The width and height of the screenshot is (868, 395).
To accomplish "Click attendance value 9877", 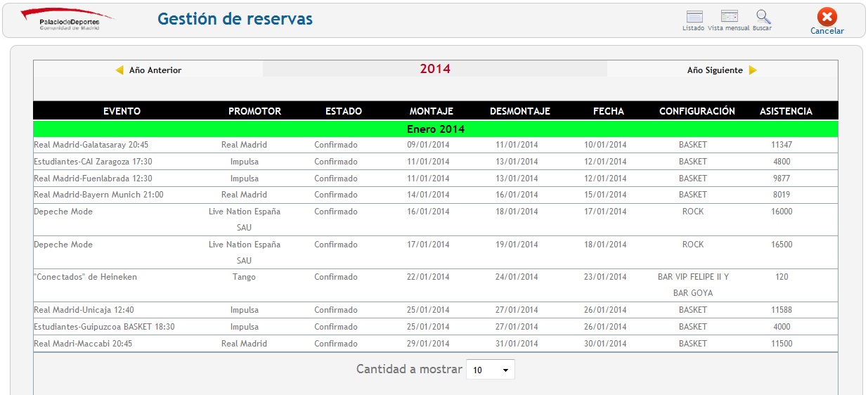I will coord(782,179).
